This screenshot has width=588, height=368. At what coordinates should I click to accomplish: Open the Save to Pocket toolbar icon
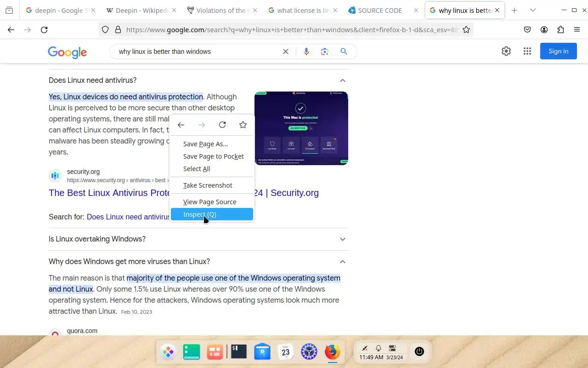527,29
